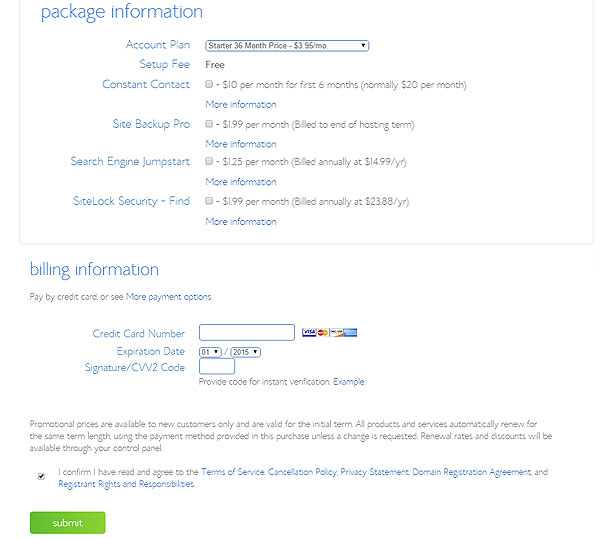Open the Cancellation Policy link
This screenshot has height=539, width=600.
pos(302,472)
